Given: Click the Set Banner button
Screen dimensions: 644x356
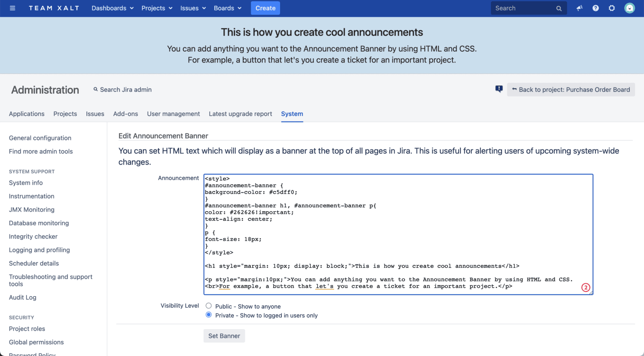Looking at the screenshot, I should [224, 336].
